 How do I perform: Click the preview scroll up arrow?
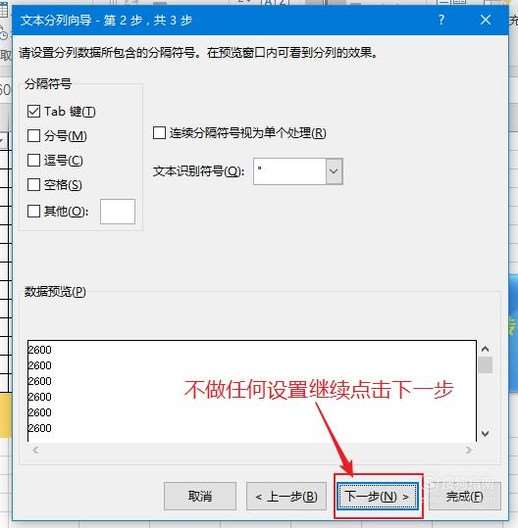[x=485, y=349]
